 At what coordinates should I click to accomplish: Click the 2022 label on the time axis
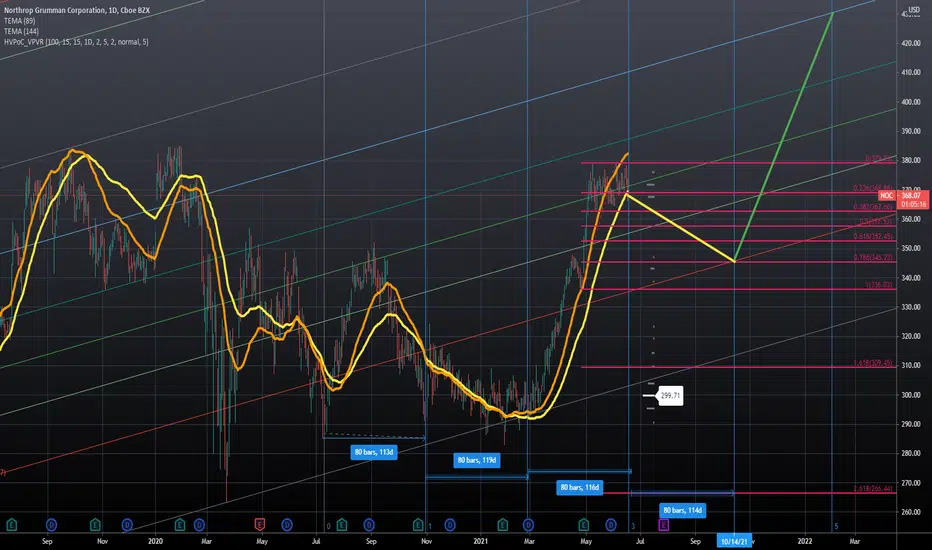pyautogui.click(x=804, y=542)
